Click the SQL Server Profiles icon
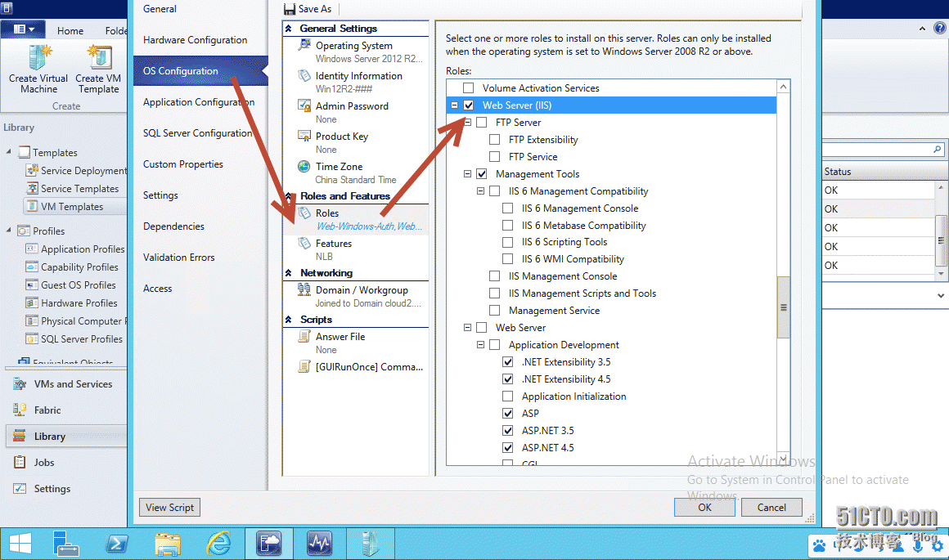Screen dimensions: 949x560 (32, 339)
